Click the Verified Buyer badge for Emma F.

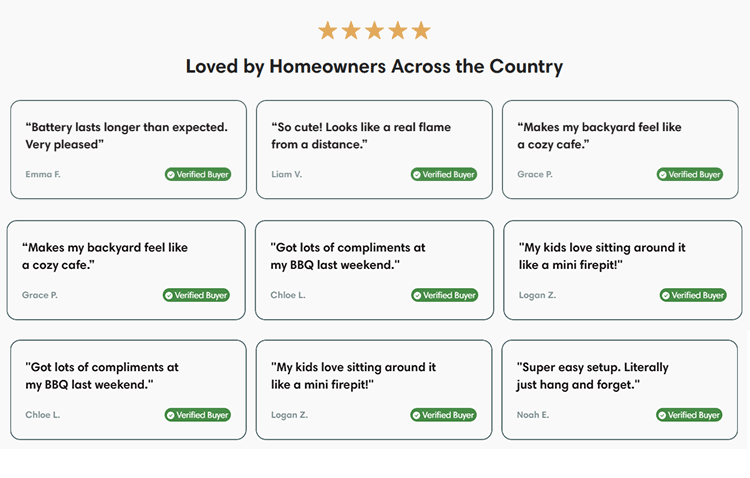coord(198,175)
